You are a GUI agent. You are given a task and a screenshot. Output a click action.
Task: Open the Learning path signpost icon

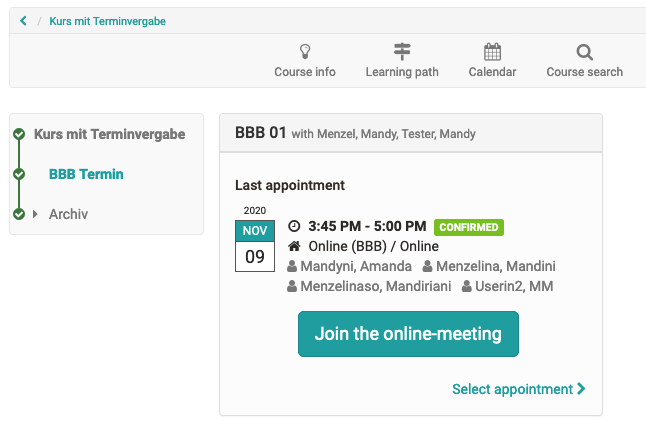[402, 52]
